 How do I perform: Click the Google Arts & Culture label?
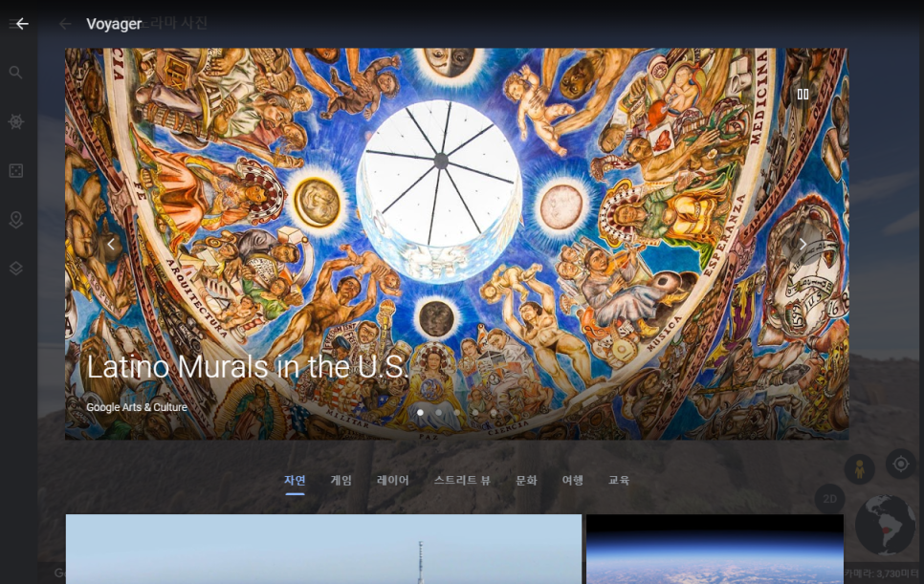click(x=137, y=407)
